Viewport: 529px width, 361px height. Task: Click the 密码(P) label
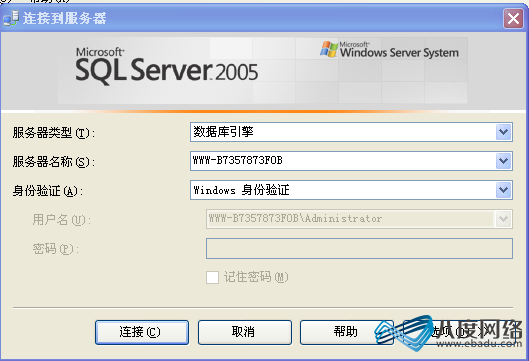point(56,249)
